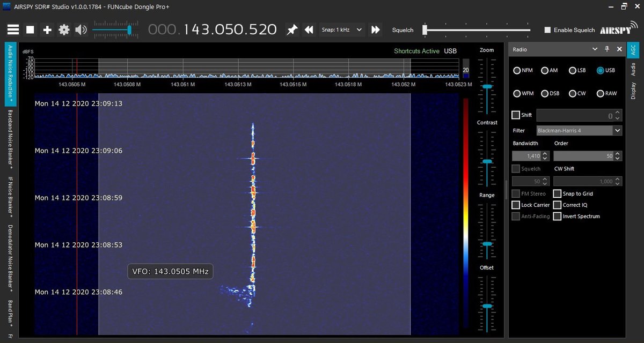This screenshot has width=644, height=343.
Task: Open the Filter Blackman-Harris 4 dropdown
Action: tap(579, 130)
